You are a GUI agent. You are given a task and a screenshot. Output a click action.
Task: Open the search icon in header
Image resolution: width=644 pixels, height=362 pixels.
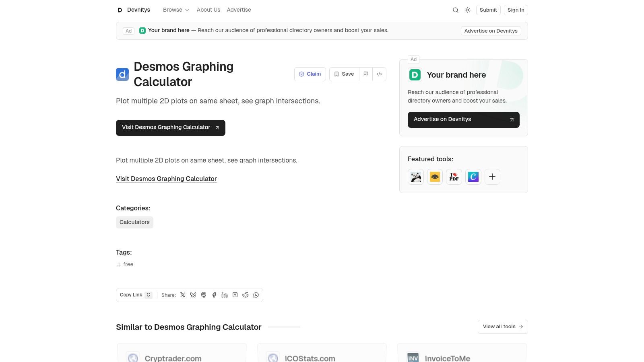pyautogui.click(x=455, y=10)
